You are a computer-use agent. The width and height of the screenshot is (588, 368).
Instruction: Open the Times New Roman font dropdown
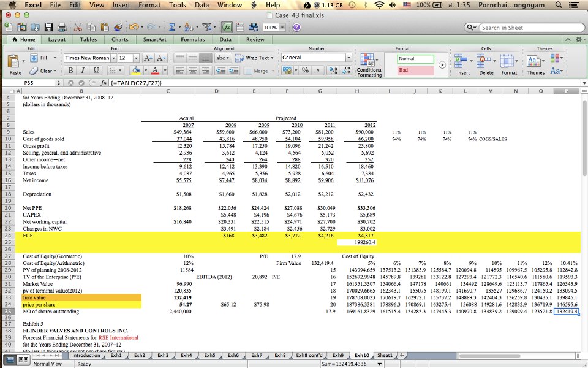coord(113,58)
